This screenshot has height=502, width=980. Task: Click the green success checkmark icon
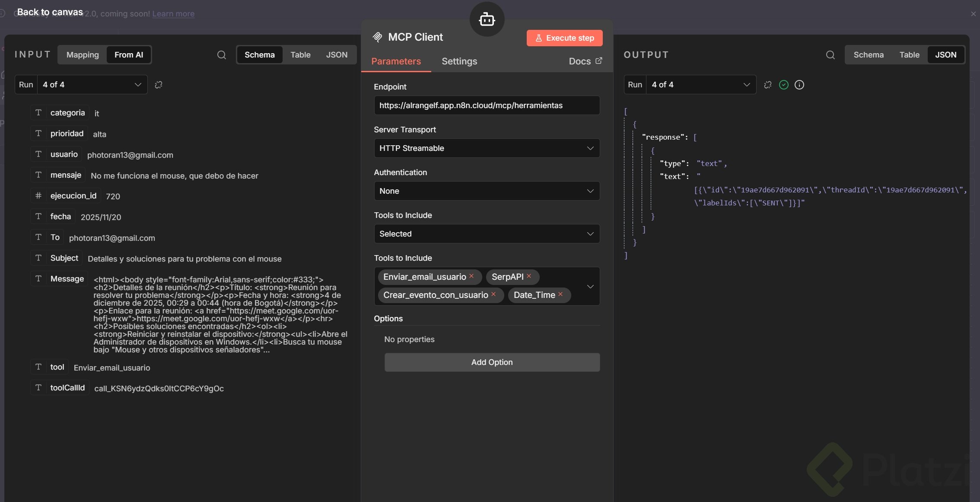783,85
